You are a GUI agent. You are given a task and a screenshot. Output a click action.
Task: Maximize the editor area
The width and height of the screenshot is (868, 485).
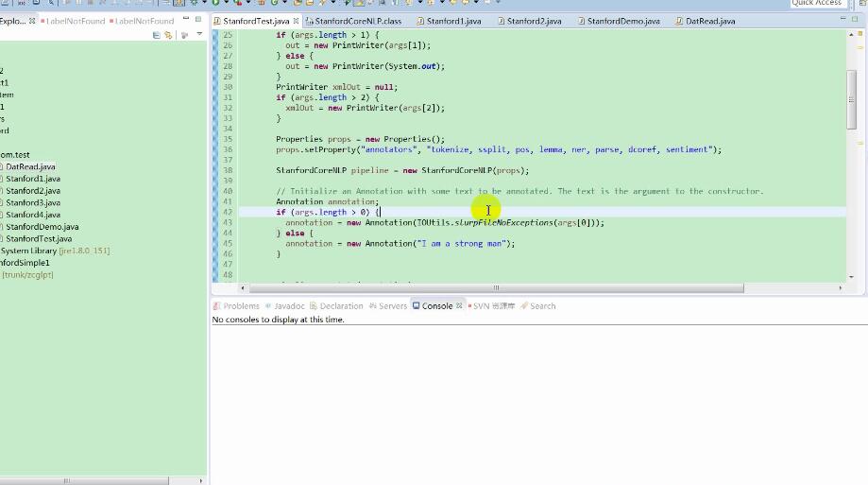point(855,19)
